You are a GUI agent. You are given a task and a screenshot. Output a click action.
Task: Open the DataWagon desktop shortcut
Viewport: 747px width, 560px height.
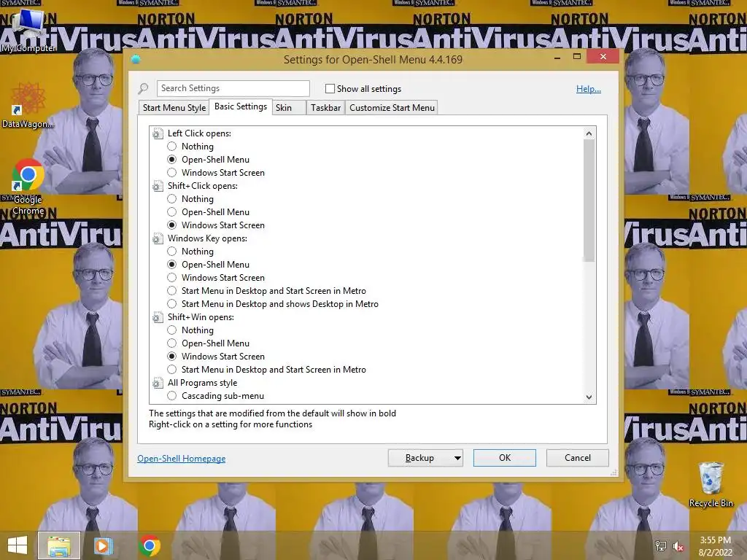pos(28,106)
